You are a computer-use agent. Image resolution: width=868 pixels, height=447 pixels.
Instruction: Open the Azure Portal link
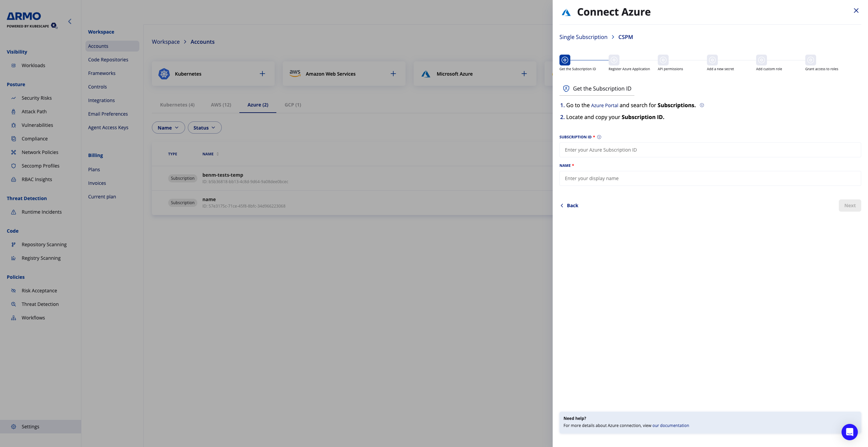pyautogui.click(x=605, y=105)
